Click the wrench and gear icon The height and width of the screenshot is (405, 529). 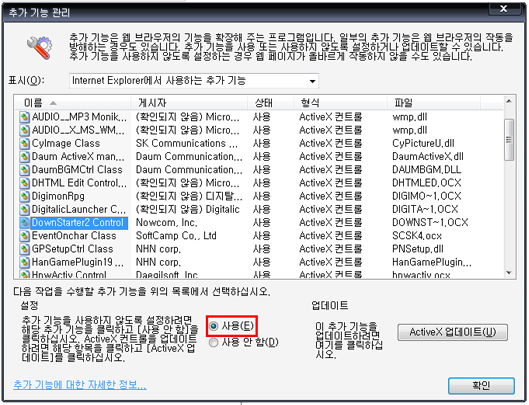pos(39,48)
